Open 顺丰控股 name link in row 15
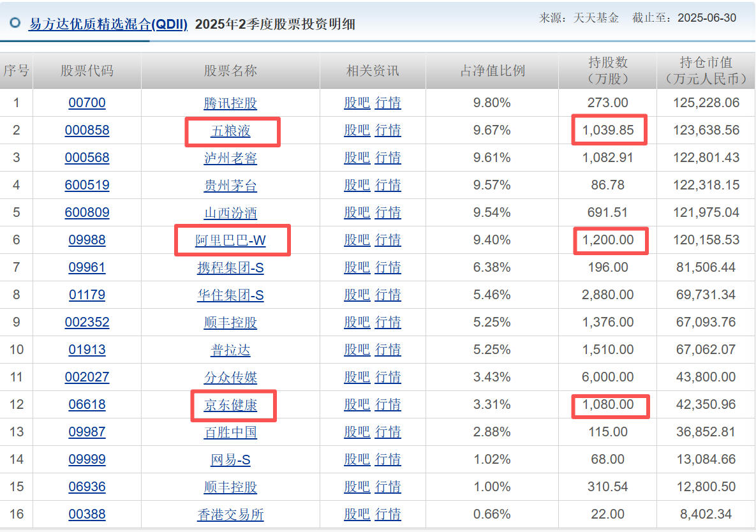756x532 pixels. 230,487
